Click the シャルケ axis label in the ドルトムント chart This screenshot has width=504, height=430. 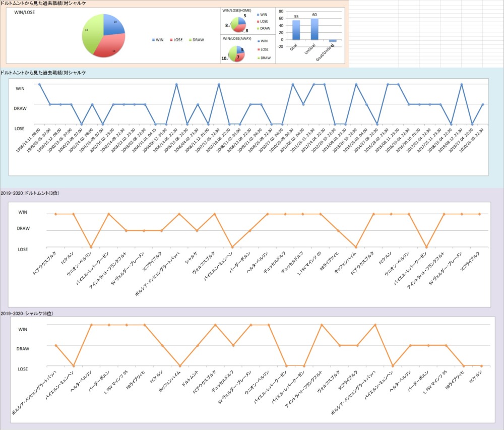click(x=192, y=258)
